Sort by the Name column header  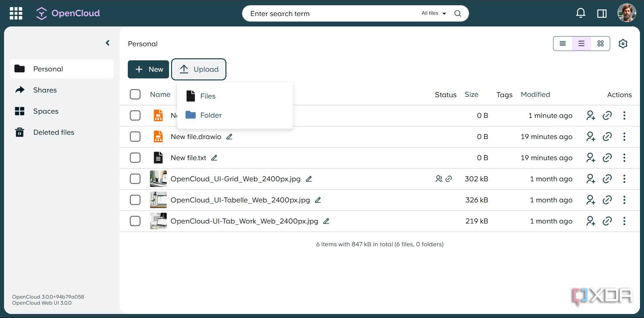point(160,94)
